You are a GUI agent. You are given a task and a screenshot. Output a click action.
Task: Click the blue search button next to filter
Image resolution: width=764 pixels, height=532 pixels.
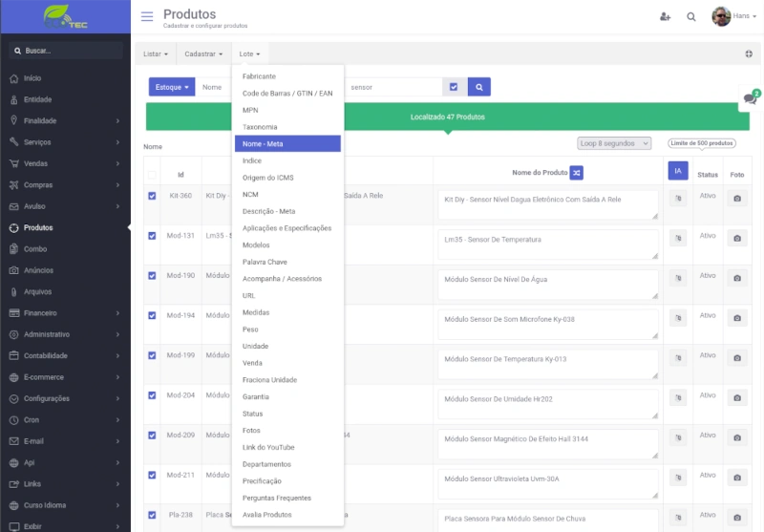coord(478,87)
